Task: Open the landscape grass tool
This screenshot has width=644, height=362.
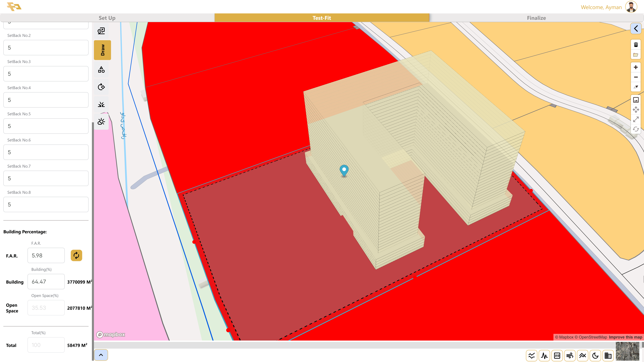Action: 101,104
